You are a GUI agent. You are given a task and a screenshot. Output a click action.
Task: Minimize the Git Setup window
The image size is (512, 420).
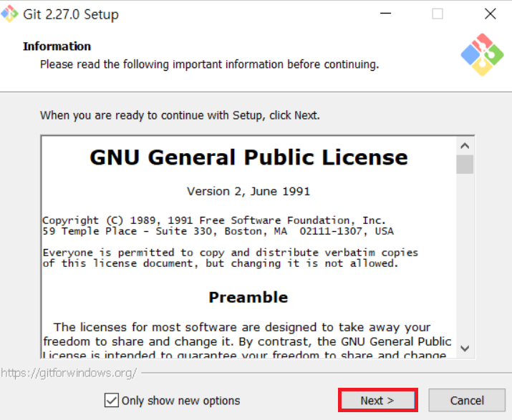[x=386, y=14]
